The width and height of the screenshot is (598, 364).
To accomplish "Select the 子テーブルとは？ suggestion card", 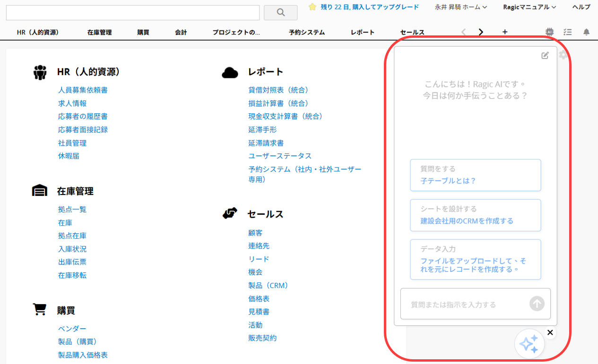I will click(476, 175).
